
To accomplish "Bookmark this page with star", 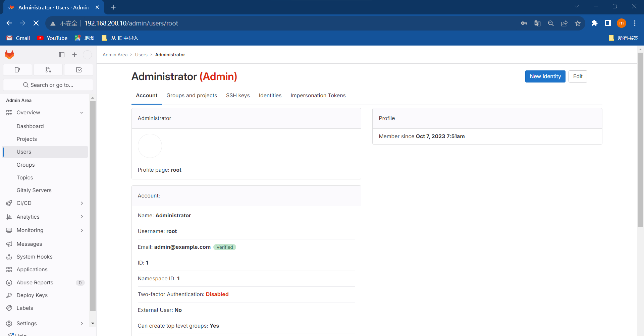I will coord(578,23).
